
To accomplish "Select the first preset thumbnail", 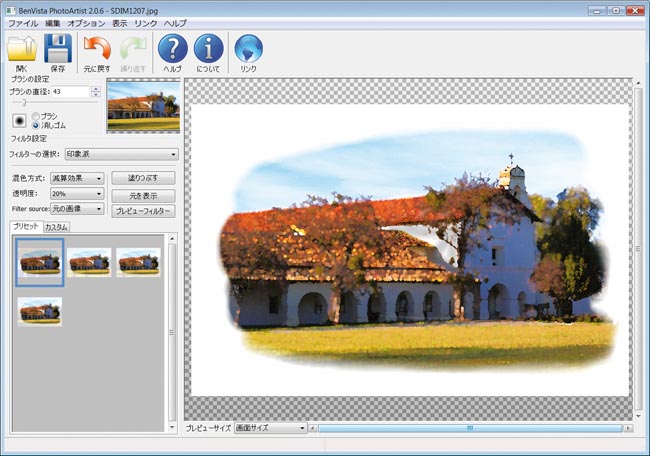I will (40, 262).
